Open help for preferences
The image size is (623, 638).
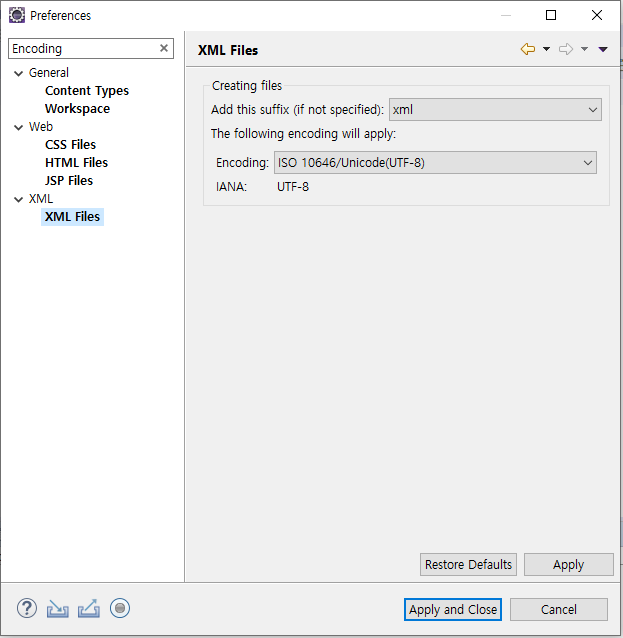point(27,609)
